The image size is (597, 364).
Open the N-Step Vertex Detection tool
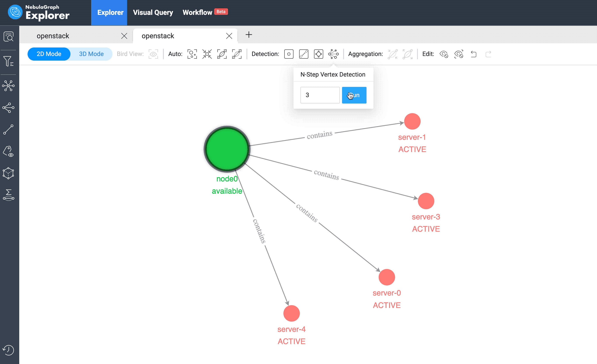[334, 54]
